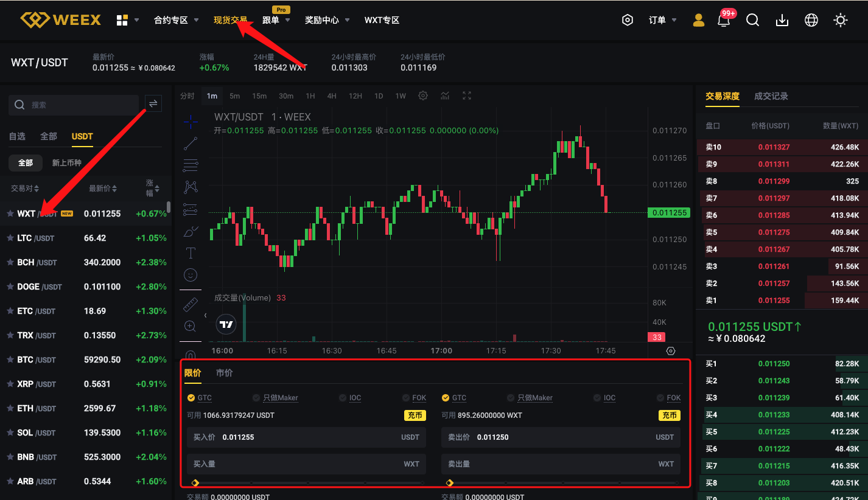
Task: Click the swap arrows button beside search
Action: 153,104
